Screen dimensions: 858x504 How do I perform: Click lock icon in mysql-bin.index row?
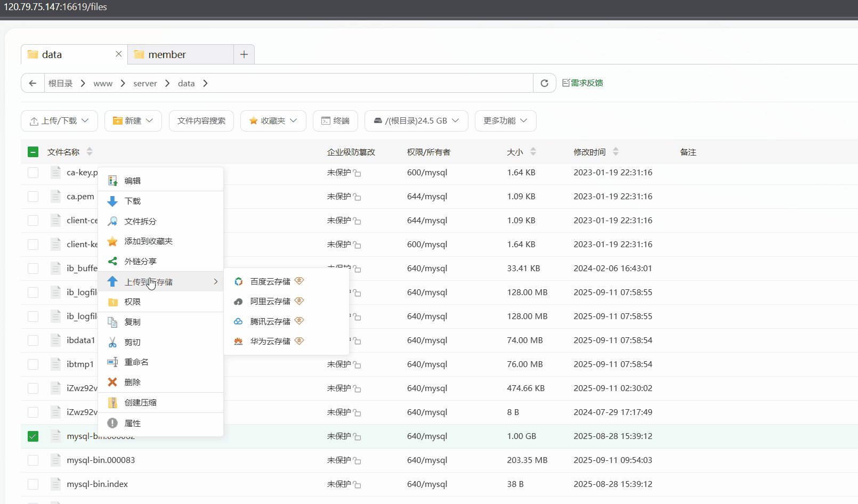pos(357,485)
